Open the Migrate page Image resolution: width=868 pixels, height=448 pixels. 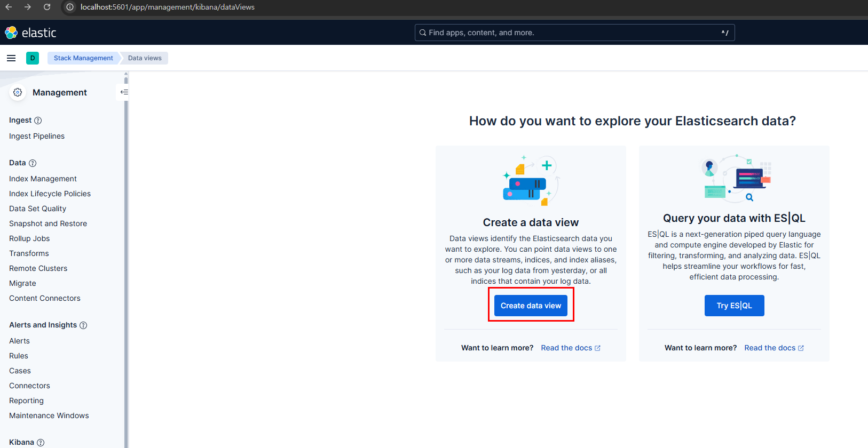click(x=22, y=283)
